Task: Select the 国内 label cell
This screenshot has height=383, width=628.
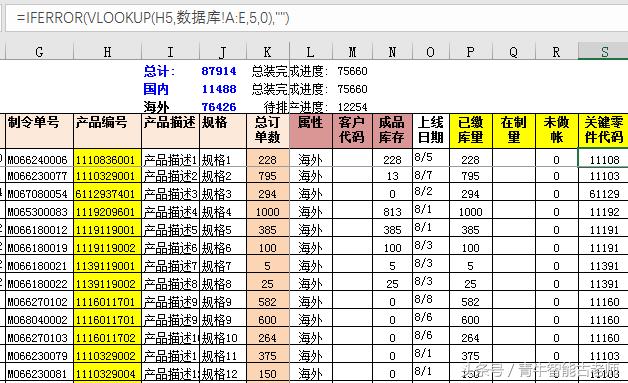Action: pyautogui.click(x=156, y=89)
